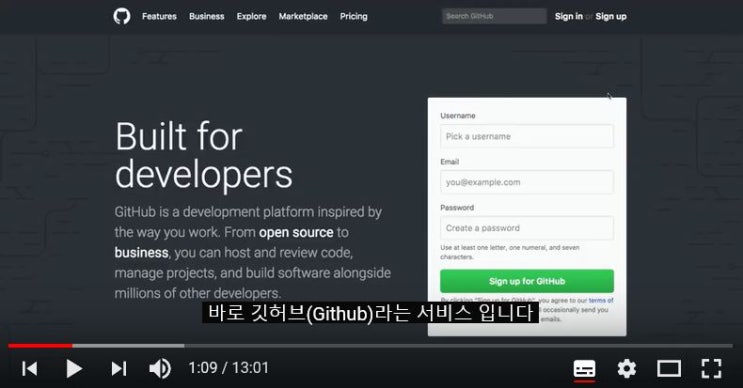Click the Built for developers heading

coord(204,155)
